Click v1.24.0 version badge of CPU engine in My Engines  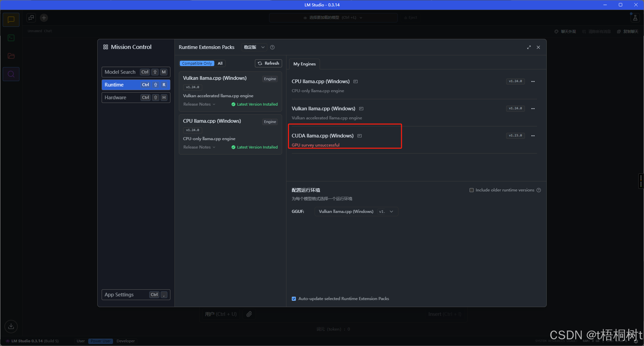coord(516,81)
